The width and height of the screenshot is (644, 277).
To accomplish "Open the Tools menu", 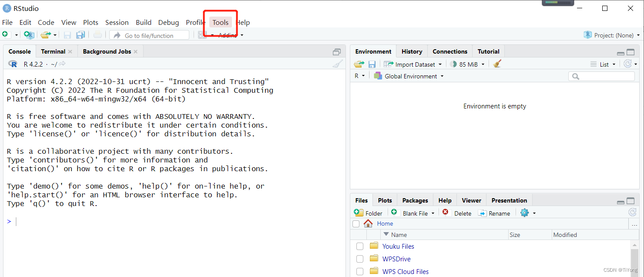I will tap(221, 22).
